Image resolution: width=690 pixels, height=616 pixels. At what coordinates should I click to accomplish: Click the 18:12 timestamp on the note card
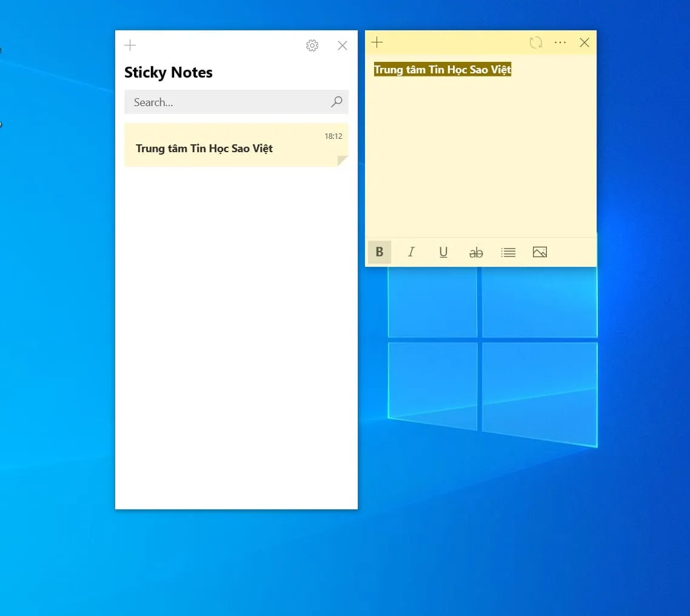[333, 136]
